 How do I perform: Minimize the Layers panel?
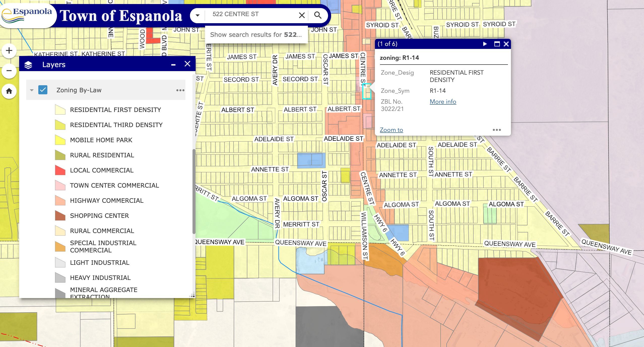(173, 65)
